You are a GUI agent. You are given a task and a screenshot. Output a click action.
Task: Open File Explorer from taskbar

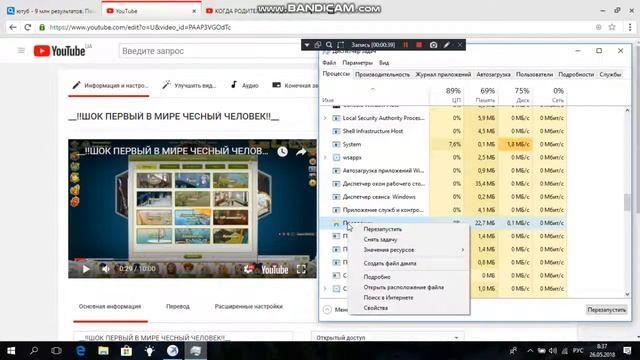point(103,351)
